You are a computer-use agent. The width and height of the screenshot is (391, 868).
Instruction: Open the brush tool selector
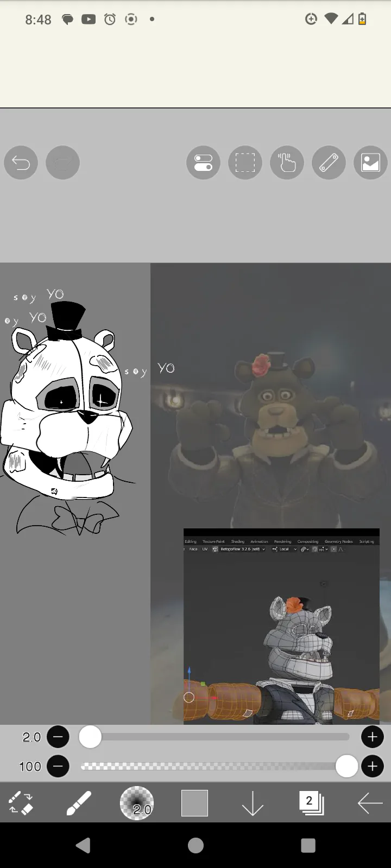pyautogui.click(x=79, y=803)
